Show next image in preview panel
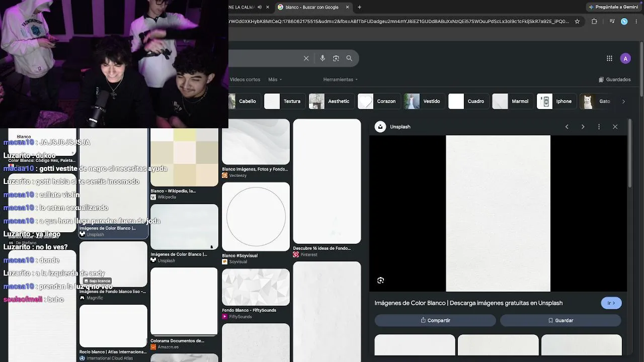Viewport: 644px width, 362px height. [583, 127]
